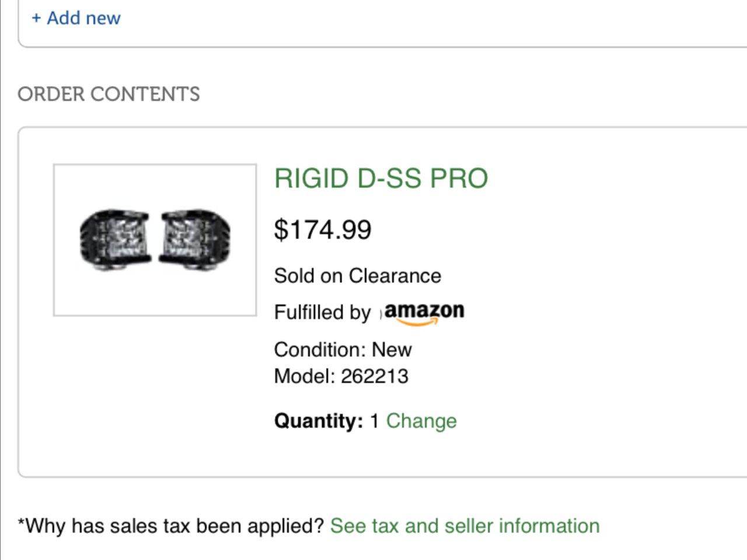Click the quantity value 1

tap(375, 421)
